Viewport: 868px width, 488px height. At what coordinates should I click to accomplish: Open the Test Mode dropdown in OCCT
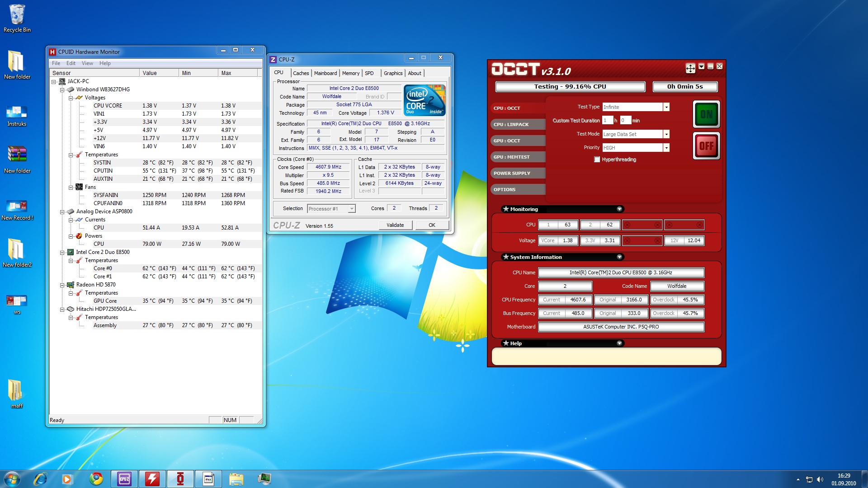pos(666,134)
